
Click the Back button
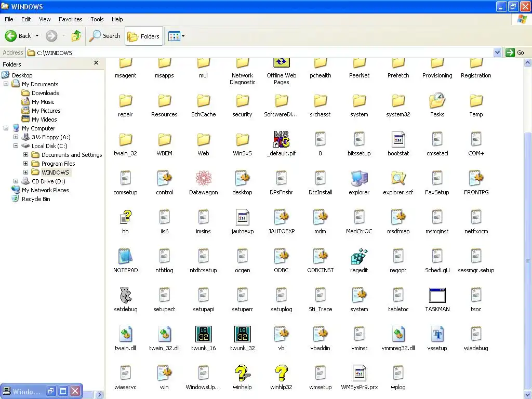[18, 36]
